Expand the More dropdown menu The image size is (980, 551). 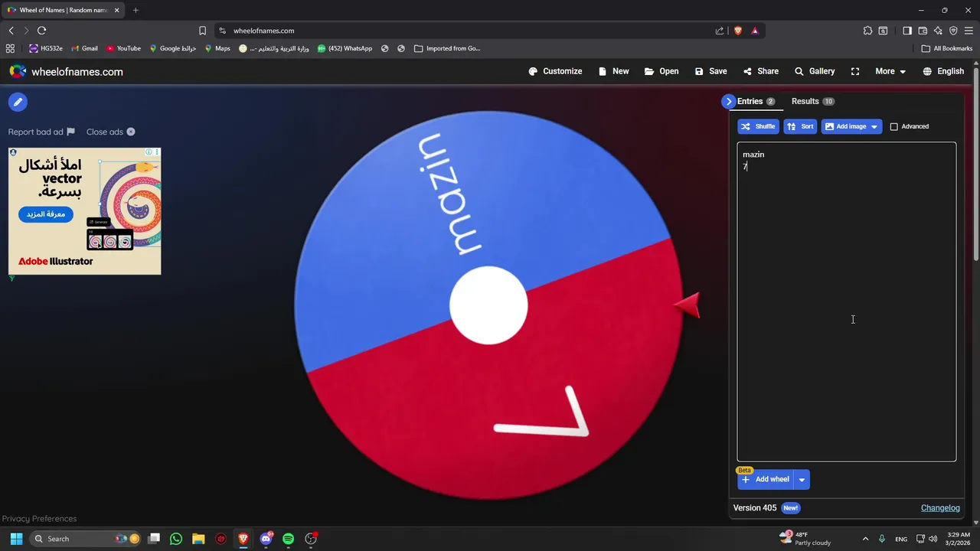[890, 71]
